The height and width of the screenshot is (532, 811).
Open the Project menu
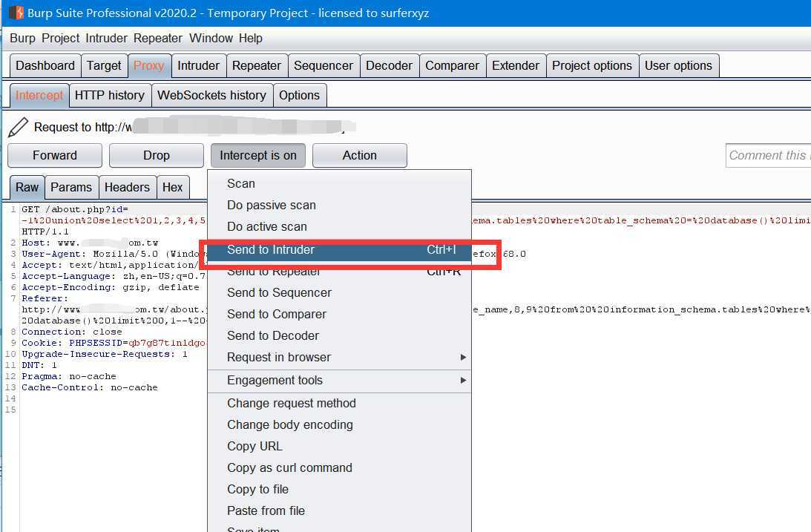(61, 39)
